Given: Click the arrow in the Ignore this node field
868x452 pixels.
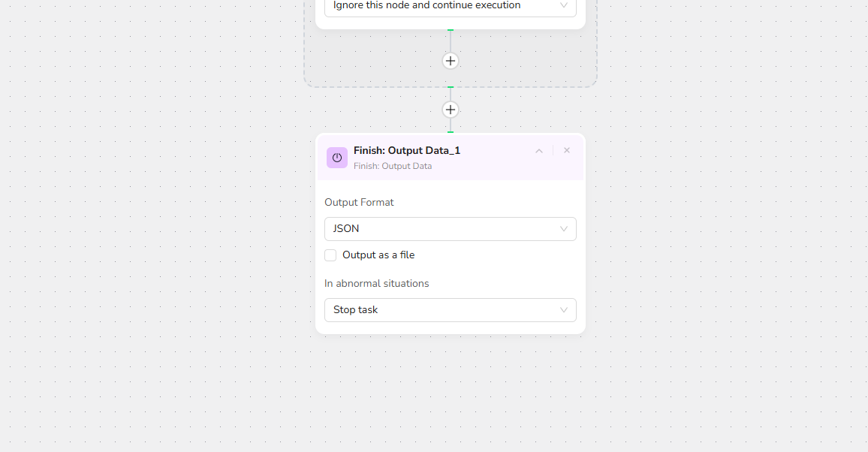Looking at the screenshot, I should (564, 6).
